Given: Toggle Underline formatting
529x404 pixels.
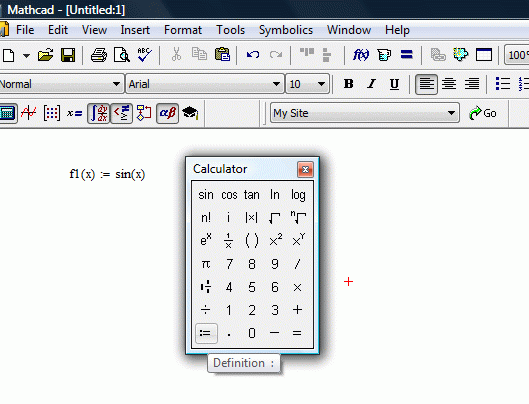Looking at the screenshot, I should (394, 84).
